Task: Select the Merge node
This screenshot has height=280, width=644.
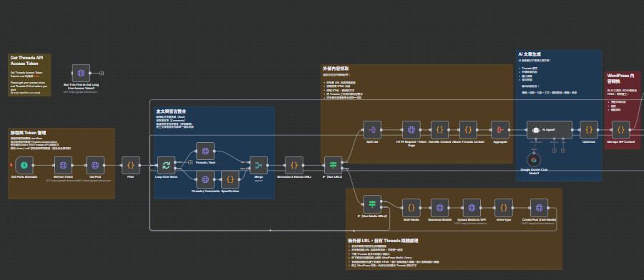Action: point(259,165)
